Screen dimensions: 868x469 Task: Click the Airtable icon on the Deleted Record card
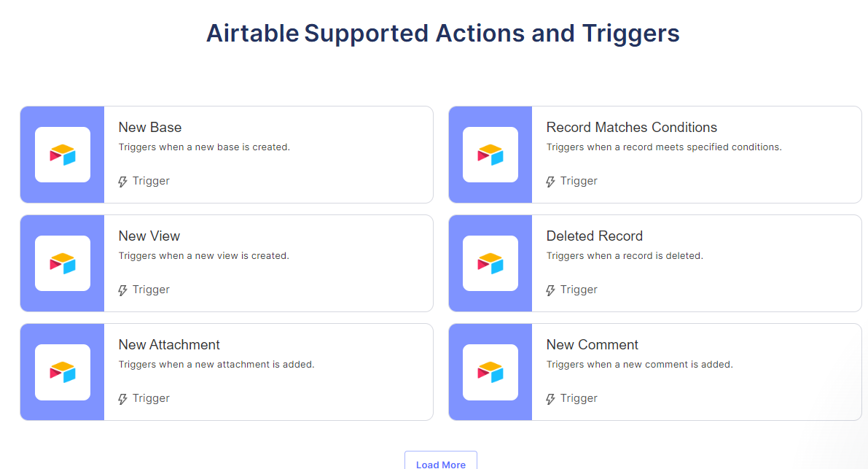point(490,263)
